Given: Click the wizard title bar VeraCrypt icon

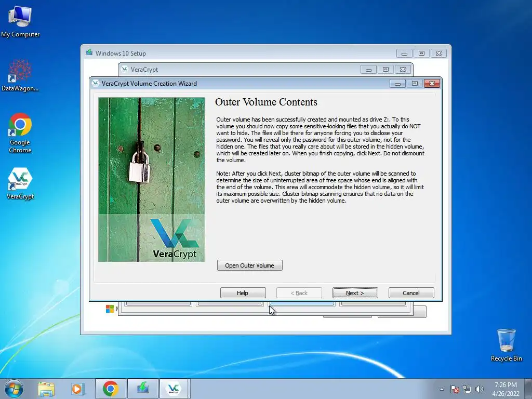Looking at the screenshot, I should pos(96,83).
